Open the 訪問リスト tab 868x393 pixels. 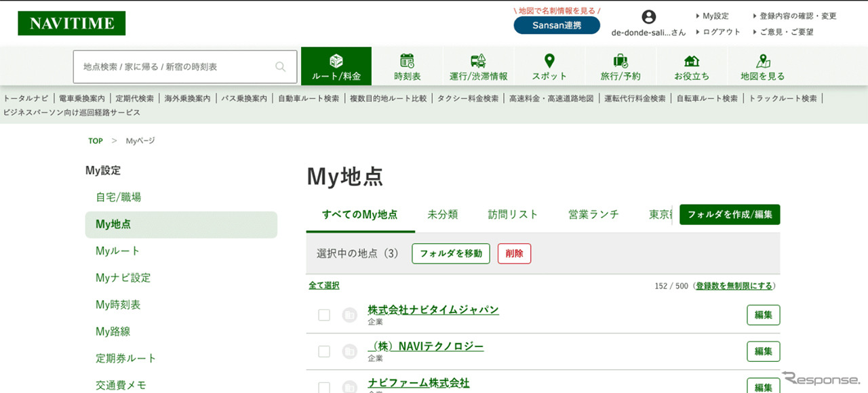pos(513,213)
